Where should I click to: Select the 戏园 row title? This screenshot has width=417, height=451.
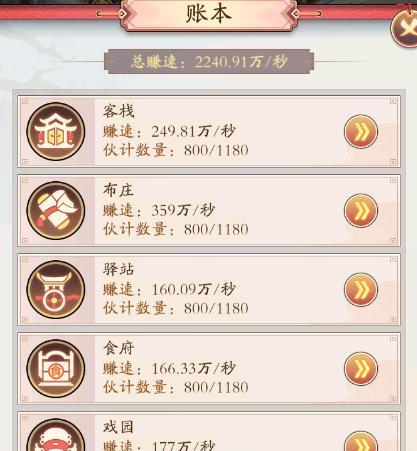[x=118, y=427]
